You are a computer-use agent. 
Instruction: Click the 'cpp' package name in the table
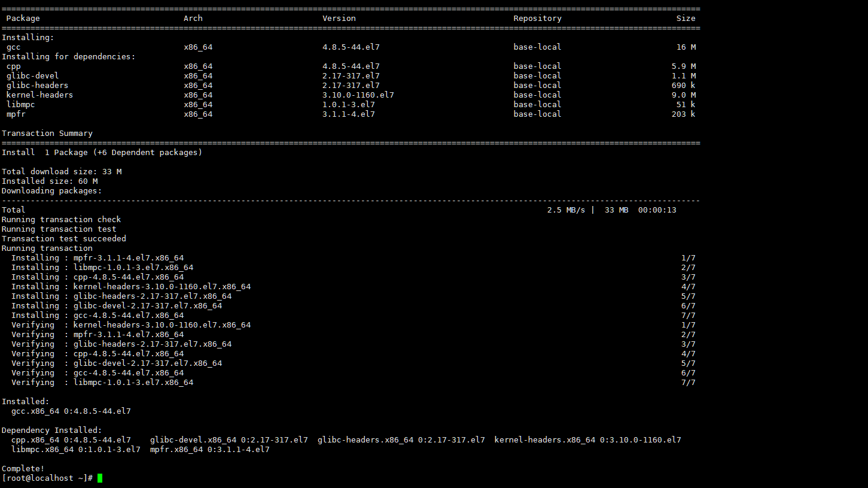pos(14,66)
